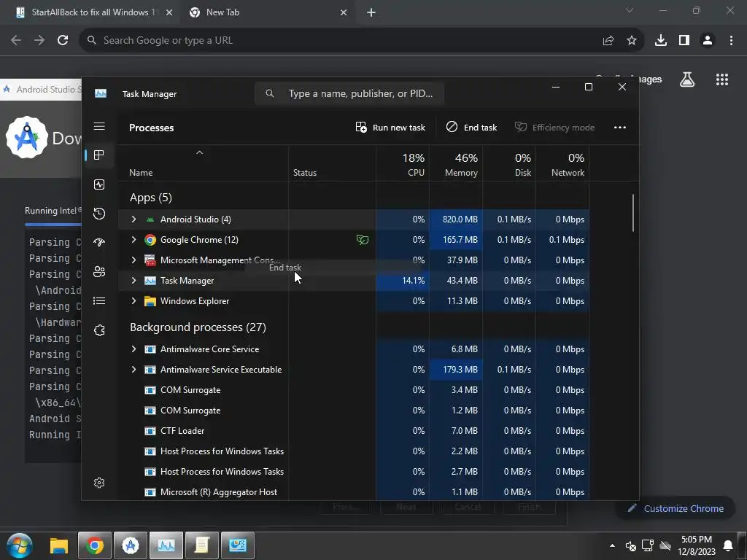
Task: Click Chrome bookmark star icon
Action: coord(632,40)
